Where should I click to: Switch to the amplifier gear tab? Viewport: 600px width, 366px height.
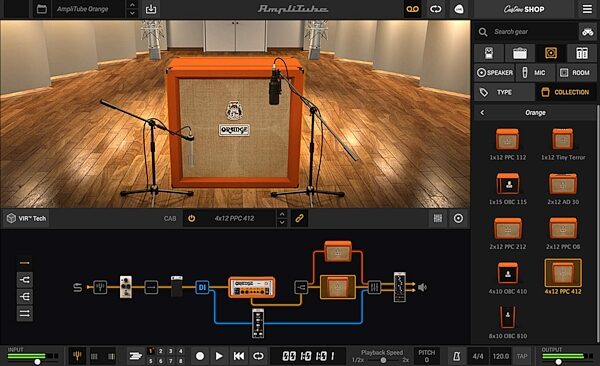pyautogui.click(x=520, y=53)
